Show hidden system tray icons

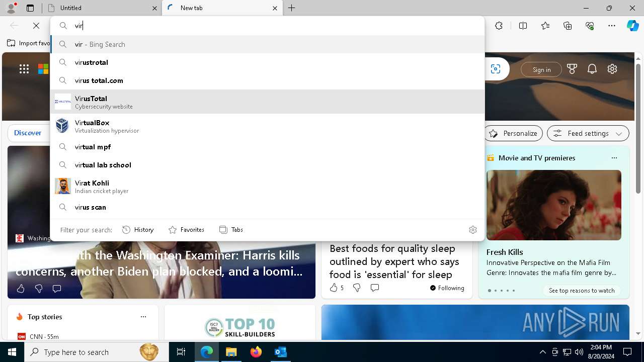(x=542, y=352)
